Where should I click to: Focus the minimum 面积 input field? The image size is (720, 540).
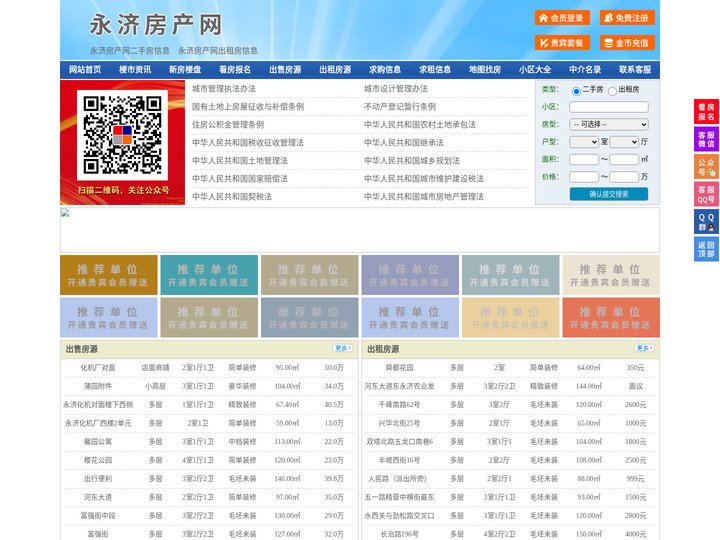pos(584,159)
